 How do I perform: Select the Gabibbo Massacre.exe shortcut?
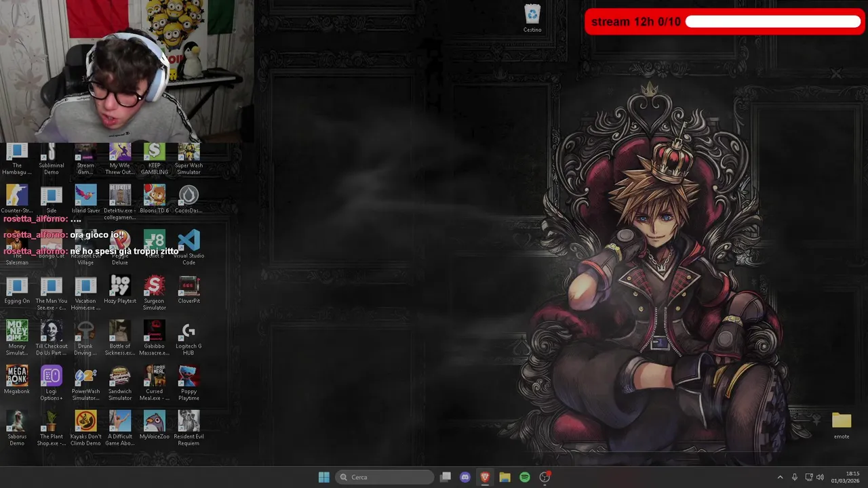tap(155, 338)
